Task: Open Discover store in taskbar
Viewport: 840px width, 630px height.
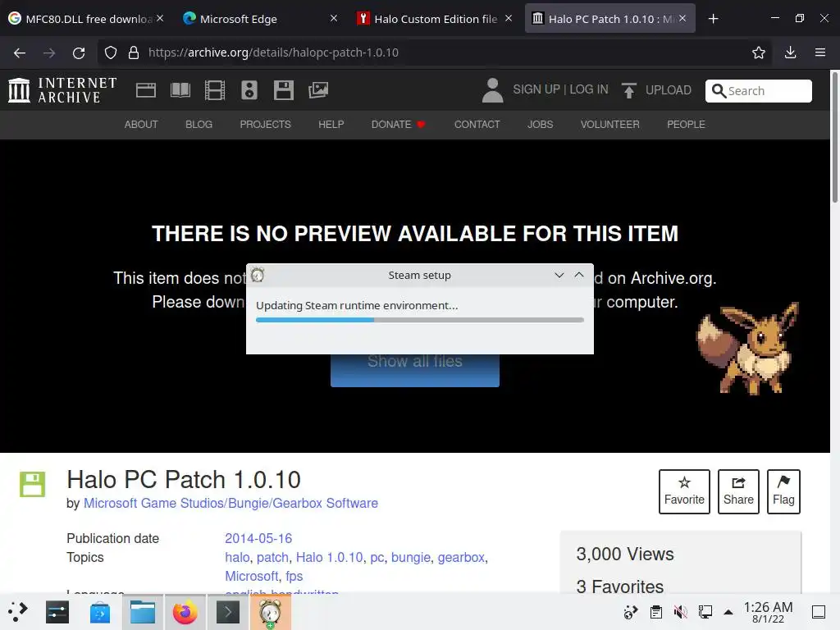Action: [99, 612]
